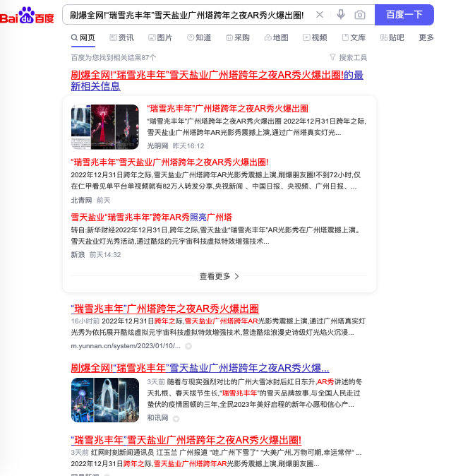Screen dimensions: 451x476
Task: Expand the dropdown icon beside 和讯网
Action: point(176,419)
